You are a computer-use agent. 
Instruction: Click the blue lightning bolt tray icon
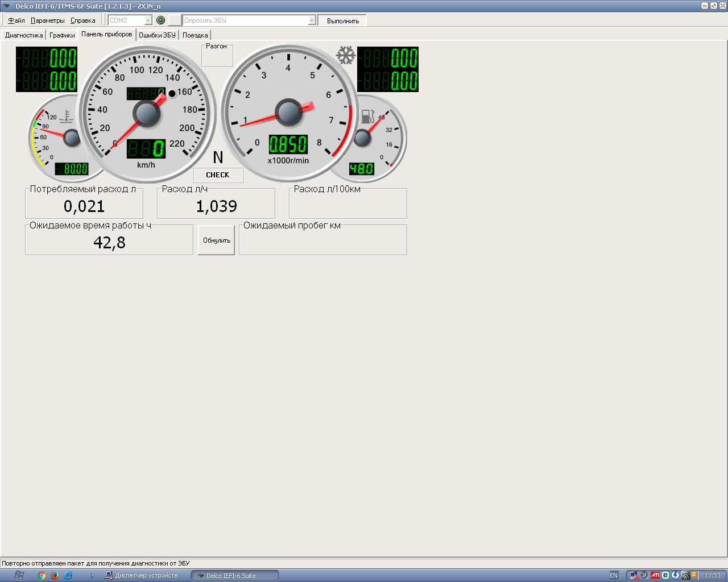675,575
